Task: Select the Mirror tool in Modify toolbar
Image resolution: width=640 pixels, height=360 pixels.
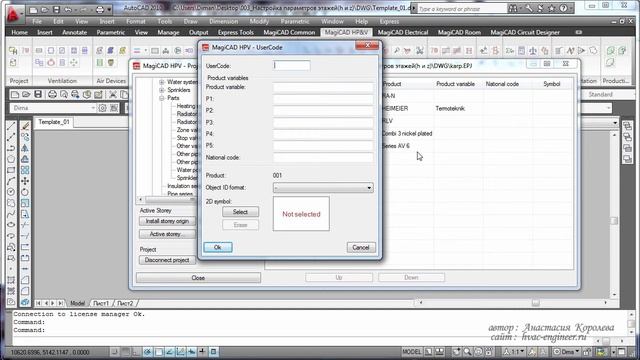Action: coord(25,148)
